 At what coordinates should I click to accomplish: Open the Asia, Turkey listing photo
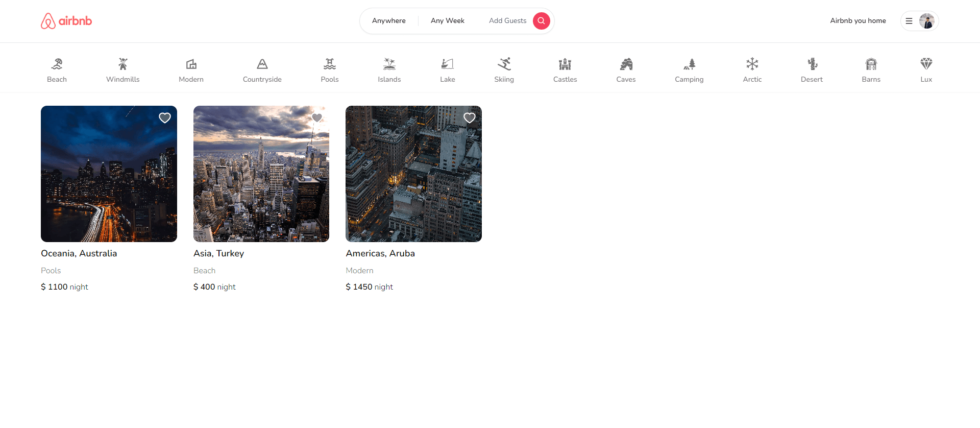coord(261,174)
